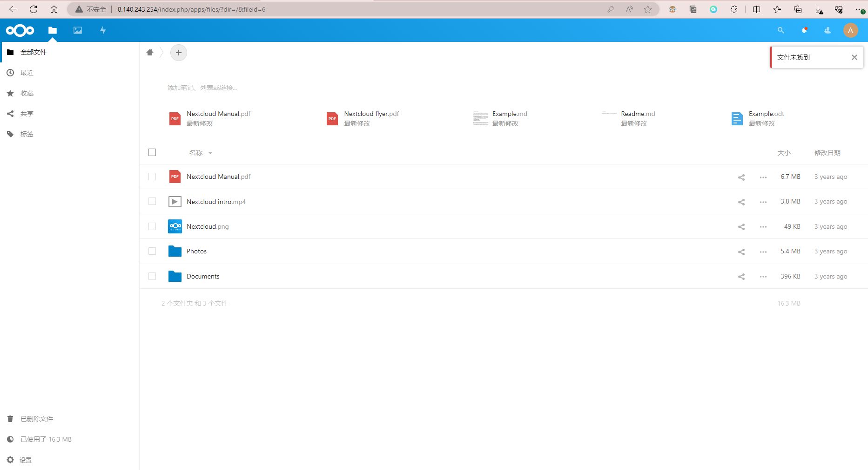Open recent file Nextcloud Manual.pdf card

coord(209,118)
